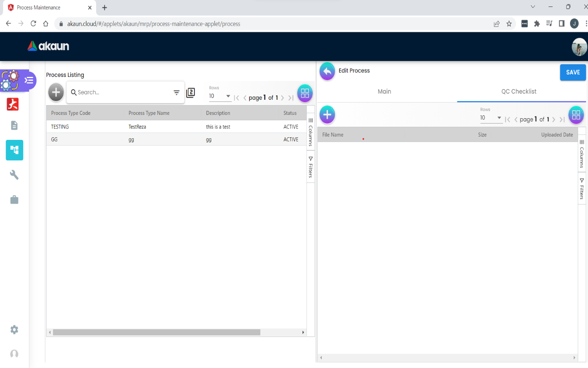
Task: Expand the QC Checklist Filters panel
Action: tap(582, 189)
